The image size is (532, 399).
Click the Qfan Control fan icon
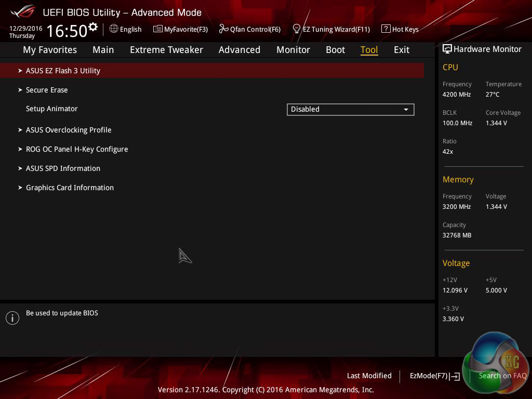pyautogui.click(x=223, y=29)
